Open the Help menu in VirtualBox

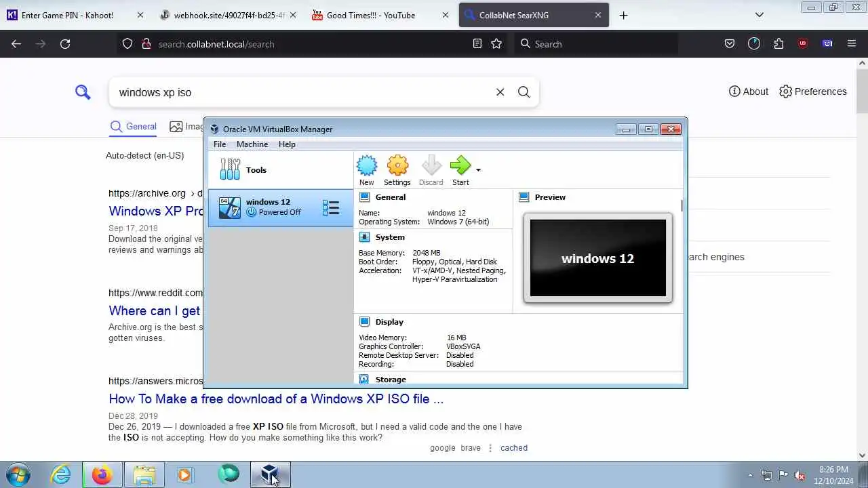(287, 144)
